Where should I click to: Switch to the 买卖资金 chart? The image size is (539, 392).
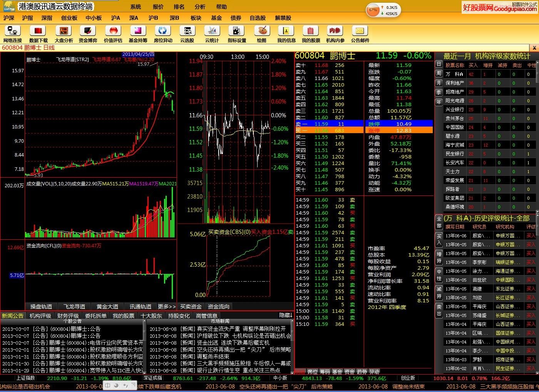[x=191, y=307]
